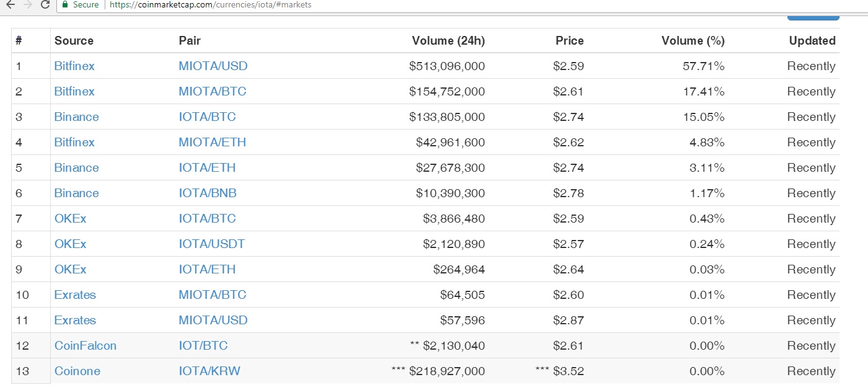
Task: Open OKEx IOTA/BTC pair in row 7
Action: pos(207,218)
